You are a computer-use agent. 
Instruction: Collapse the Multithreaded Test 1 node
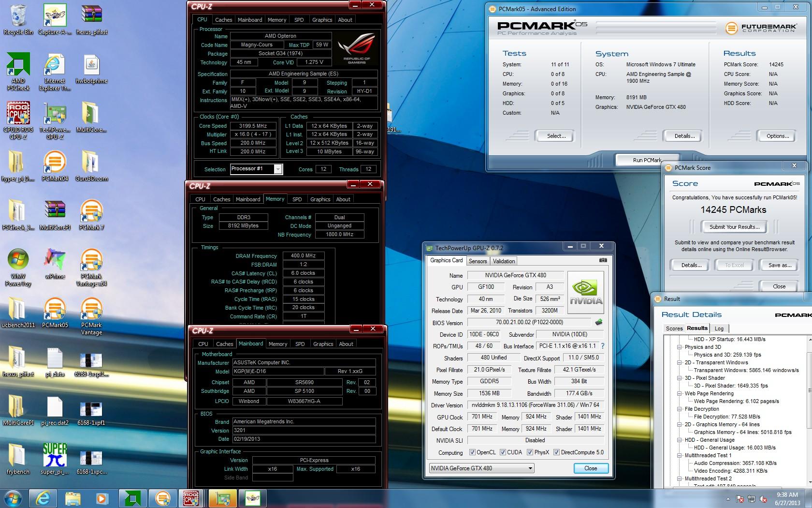680,455
